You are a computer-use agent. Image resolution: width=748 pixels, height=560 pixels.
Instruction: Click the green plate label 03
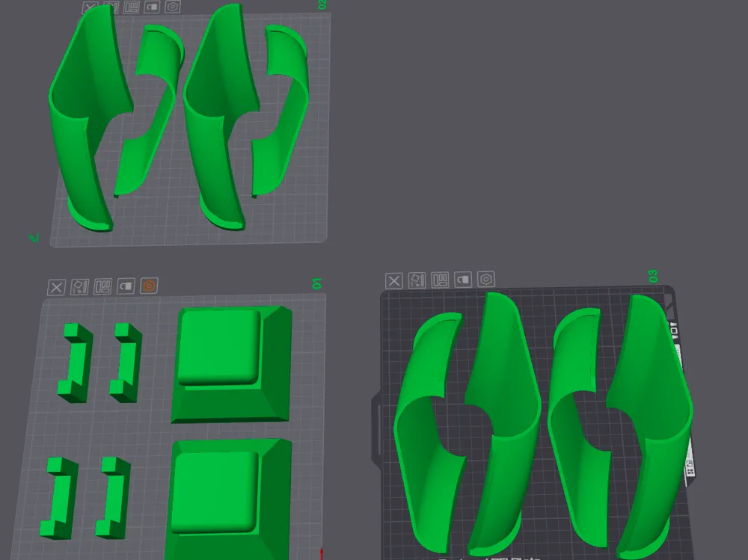(x=653, y=276)
